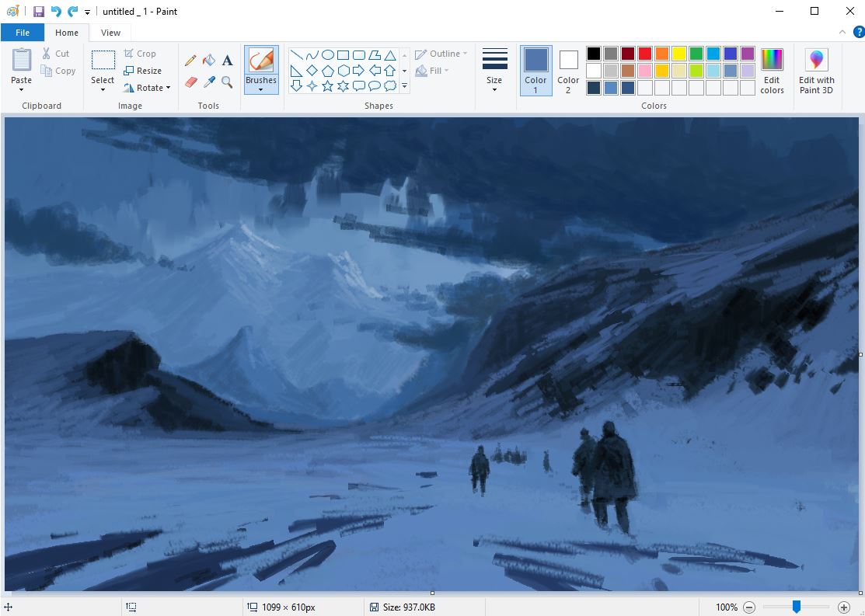This screenshot has height=616, width=865.
Task: Choose the Triangle shape
Action: (390, 55)
